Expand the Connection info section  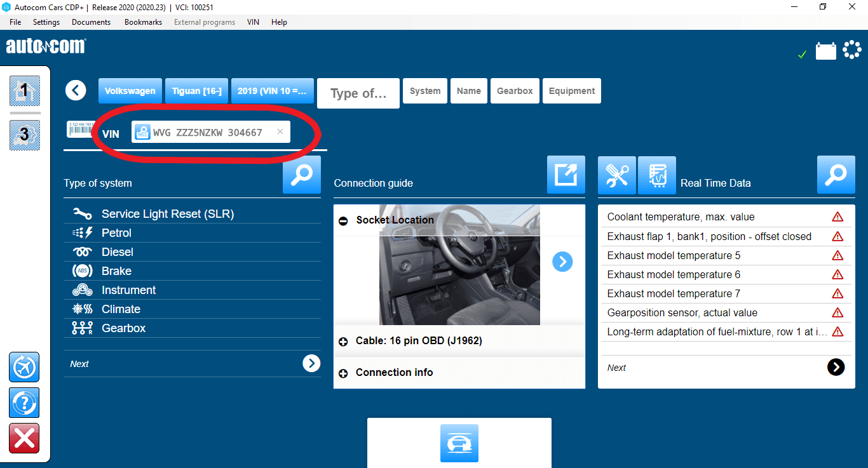343,373
